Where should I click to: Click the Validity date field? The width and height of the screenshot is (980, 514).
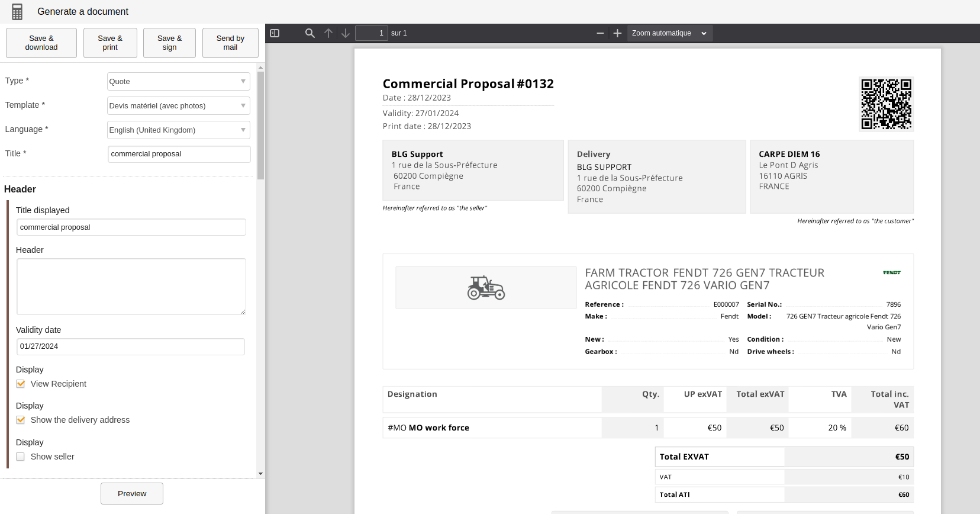[x=131, y=346]
